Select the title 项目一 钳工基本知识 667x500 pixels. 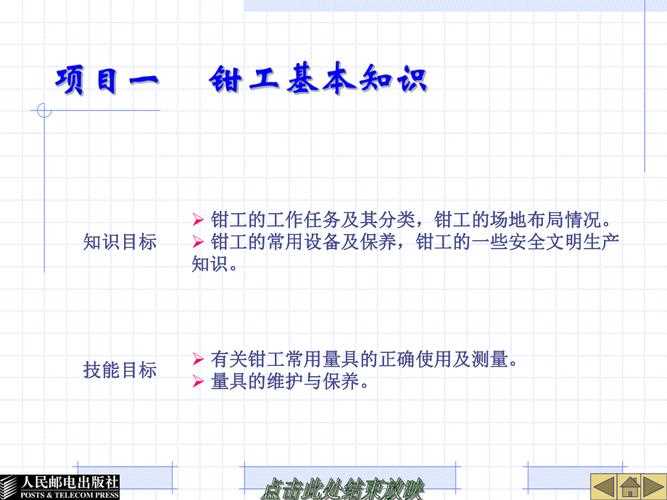(x=241, y=79)
